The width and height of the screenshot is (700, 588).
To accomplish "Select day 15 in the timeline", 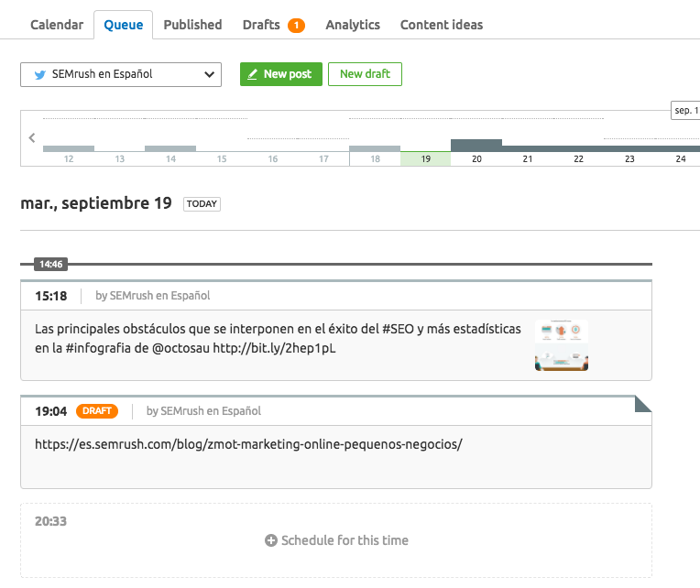I will pos(222,158).
